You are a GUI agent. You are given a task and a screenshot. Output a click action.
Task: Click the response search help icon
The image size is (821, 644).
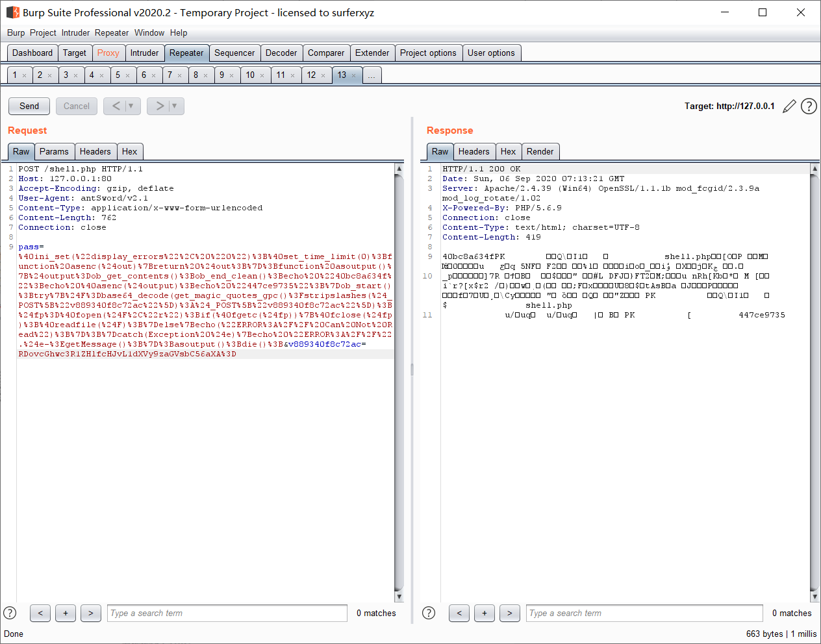tap(429, 612)
